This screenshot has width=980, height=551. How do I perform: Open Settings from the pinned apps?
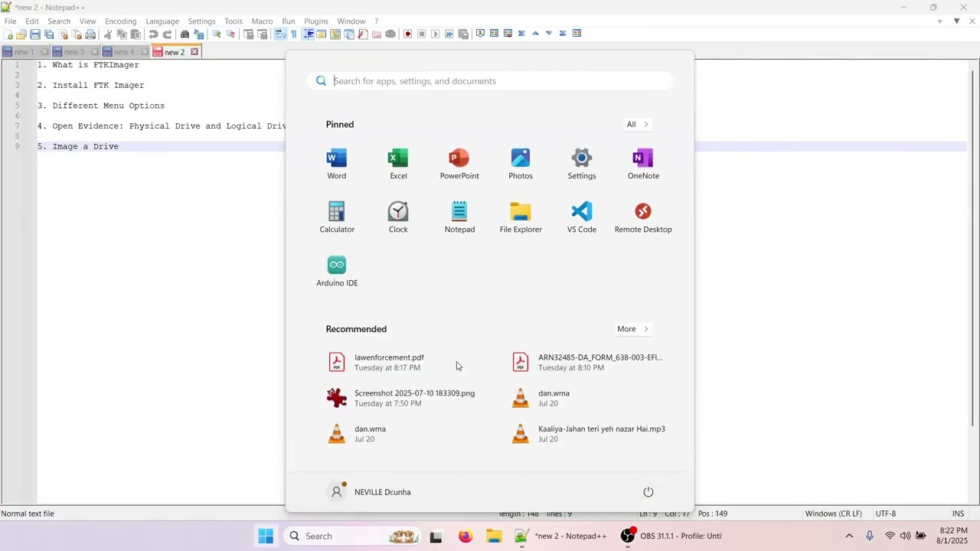[582, 165]
